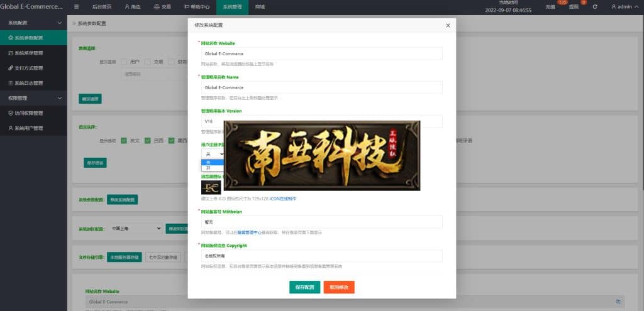Open the 商城 top menu
The width and height of the screenshot is (644, 311).
click(x=260, y=7)
